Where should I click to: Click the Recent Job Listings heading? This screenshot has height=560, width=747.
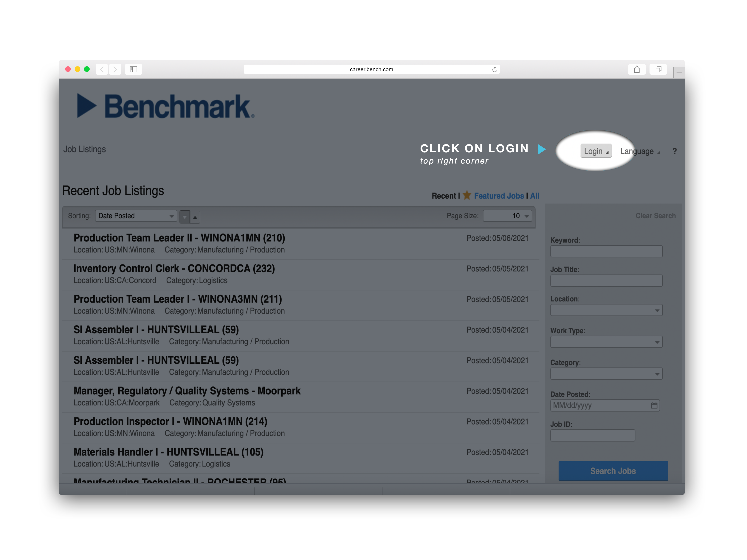[x=113, y=191]
